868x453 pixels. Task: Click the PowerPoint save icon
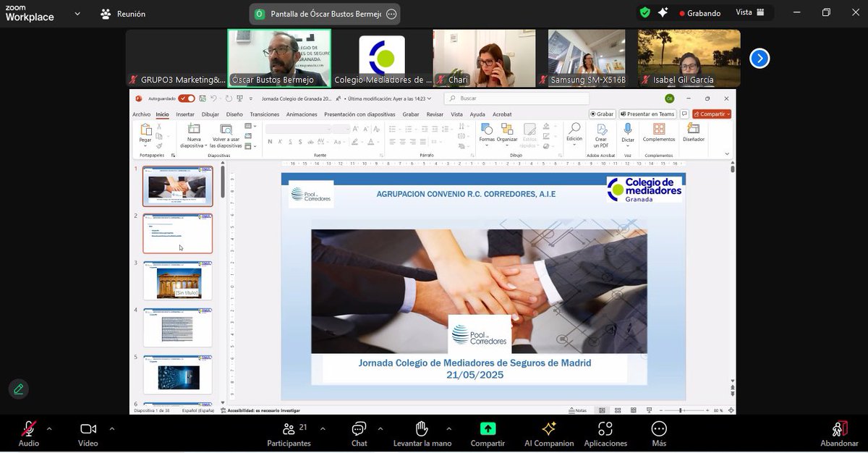tap(203, 98)
